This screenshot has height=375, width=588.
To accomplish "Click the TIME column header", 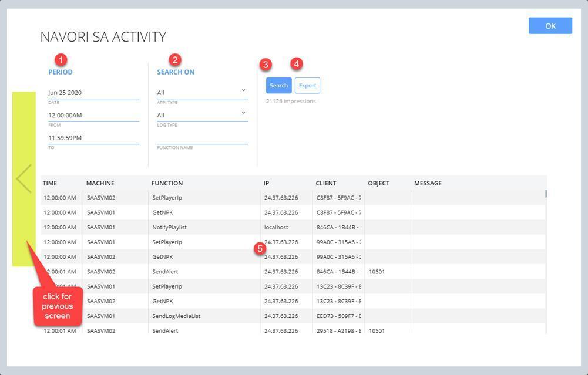I will (x=50, y=183).
